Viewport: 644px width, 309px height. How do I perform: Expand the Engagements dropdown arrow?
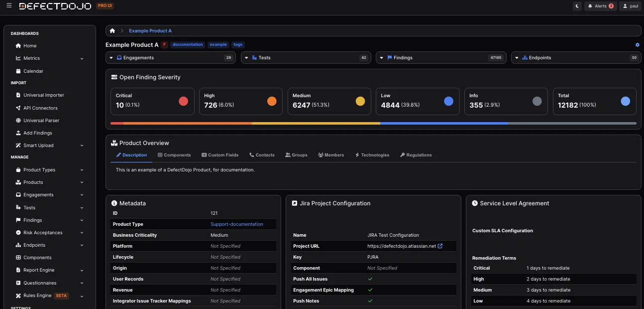(x=111, y=58)
